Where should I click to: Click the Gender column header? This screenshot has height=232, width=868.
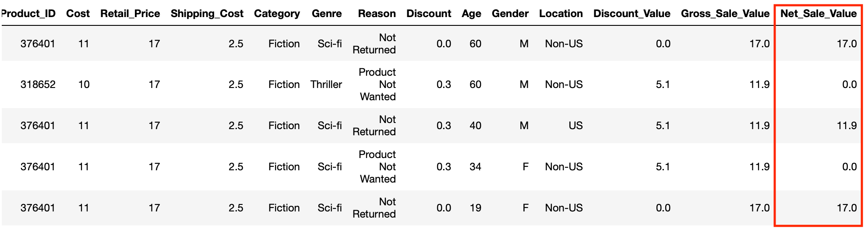tap(510, 14)
